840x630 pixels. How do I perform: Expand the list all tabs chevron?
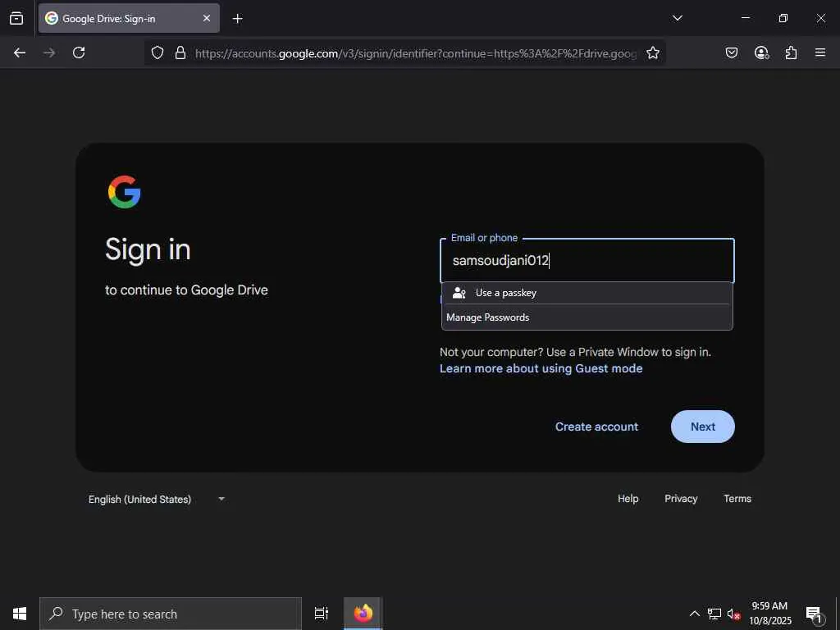pos(677,18)
